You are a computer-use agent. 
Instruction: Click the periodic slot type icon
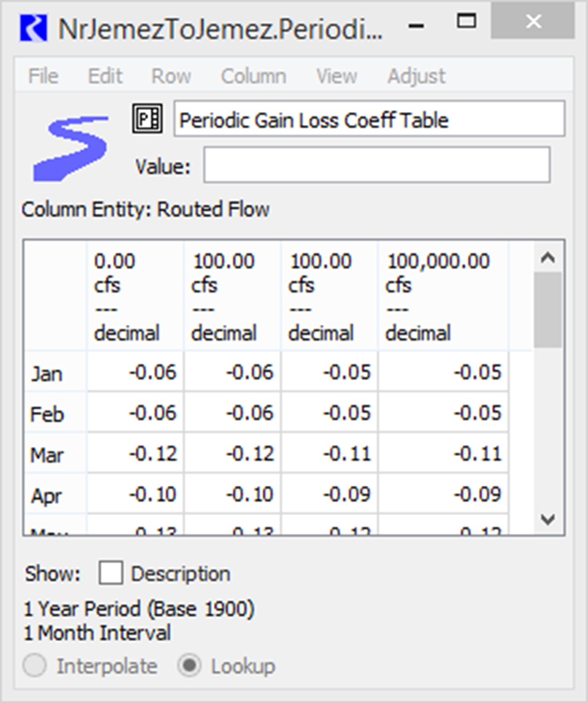pos(148,119)
